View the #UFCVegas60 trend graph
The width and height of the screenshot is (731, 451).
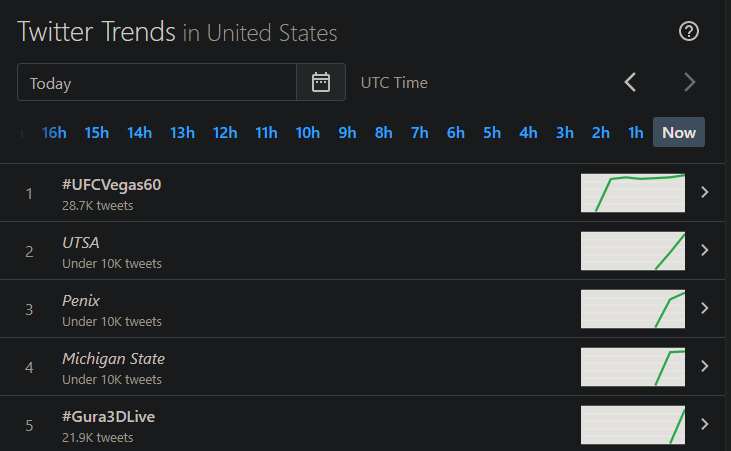(633, 193)
